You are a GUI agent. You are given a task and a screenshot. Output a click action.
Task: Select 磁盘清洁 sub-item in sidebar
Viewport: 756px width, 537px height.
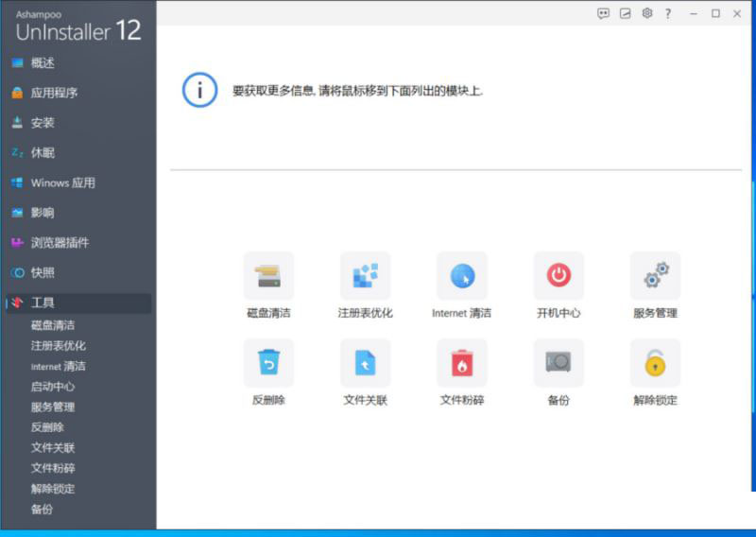[x=53, y=325]
